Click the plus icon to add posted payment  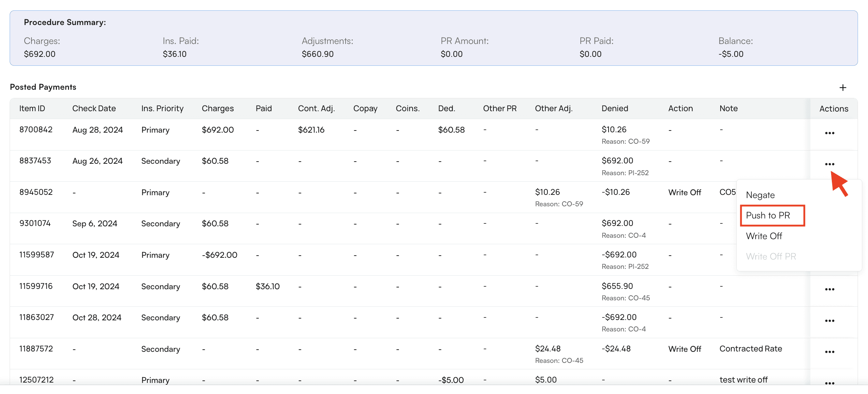click(x=843, y=88)
